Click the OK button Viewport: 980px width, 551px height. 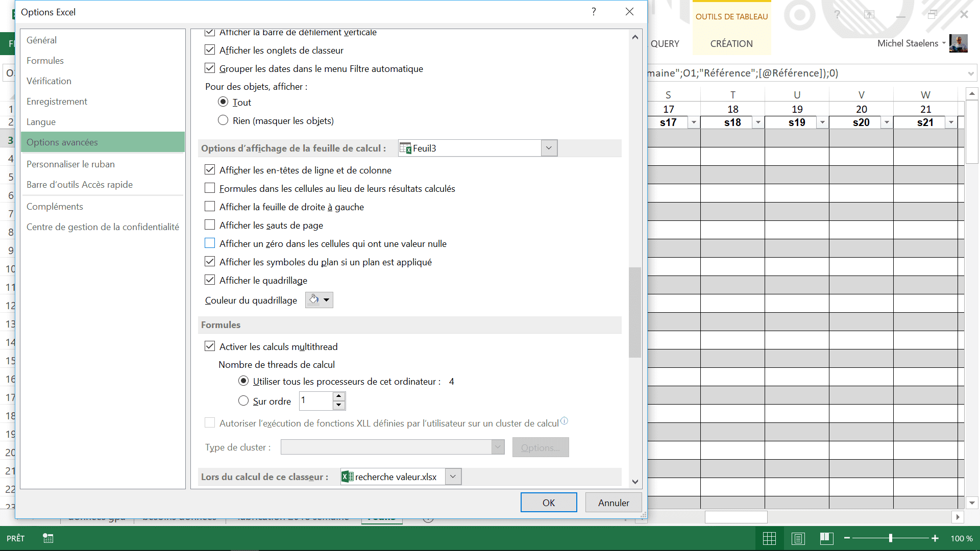[x=549, y=503]
